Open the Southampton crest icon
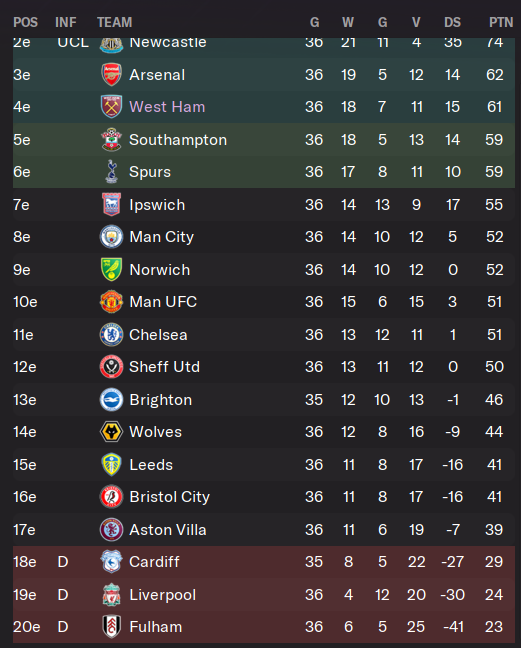Screen dimensions: 521x648 (111, 140)
